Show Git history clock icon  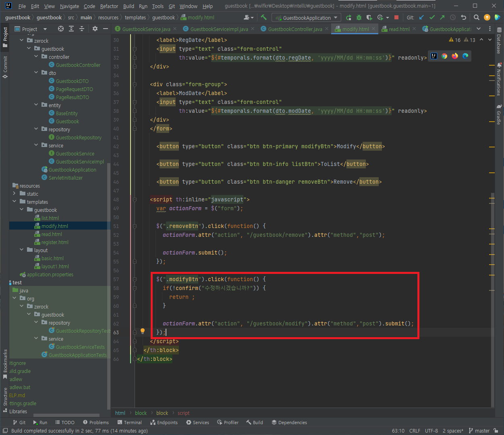tap(453, 18)
